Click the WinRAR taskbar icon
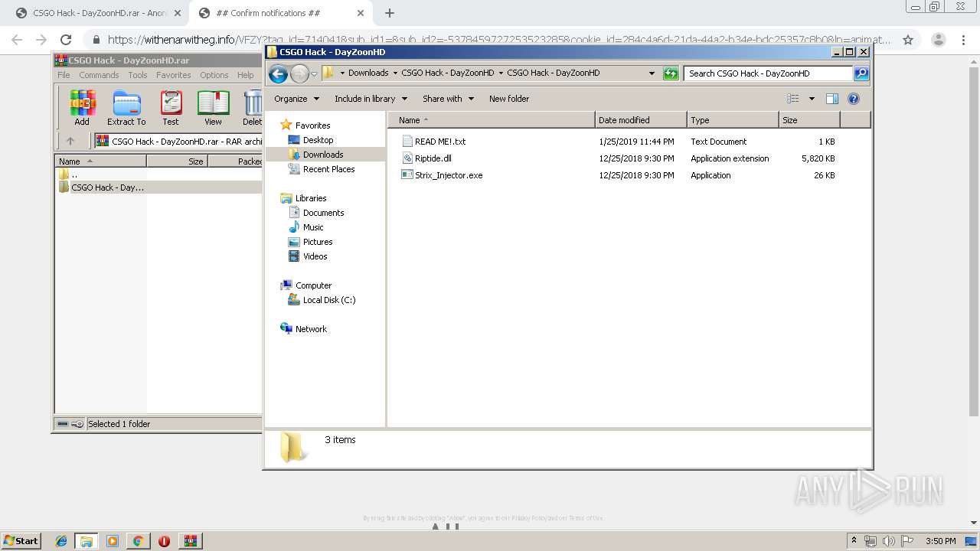The width and height of the screenshot is (980, 551). pyautogui.click(x=190, y=541)
